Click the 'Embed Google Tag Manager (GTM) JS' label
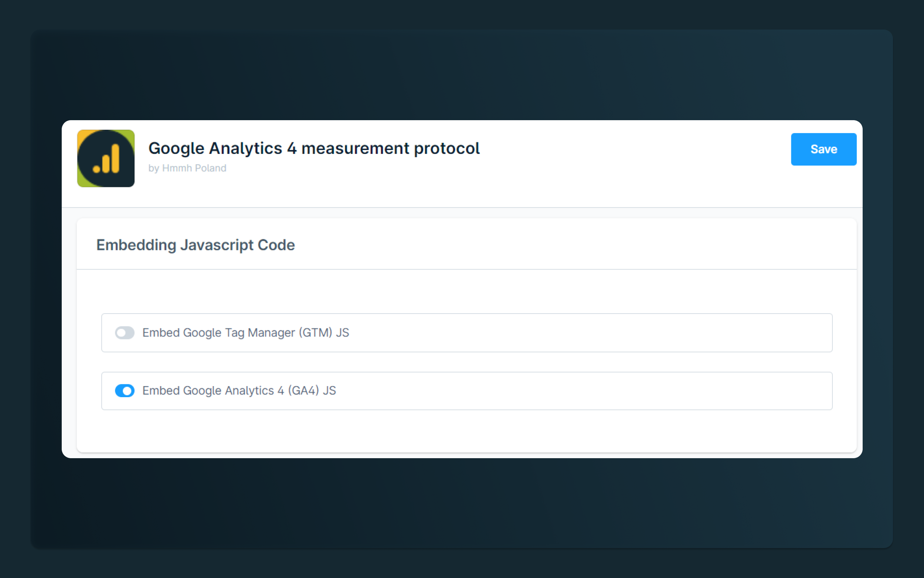 [x=246, y=332]
